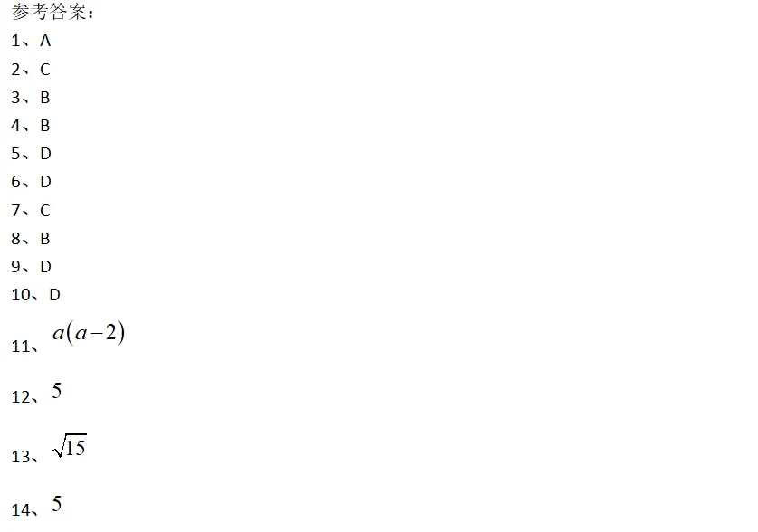Select the answer 5 for question 14
This screenshot has height=532, width=758.
[x=57, y=503]
